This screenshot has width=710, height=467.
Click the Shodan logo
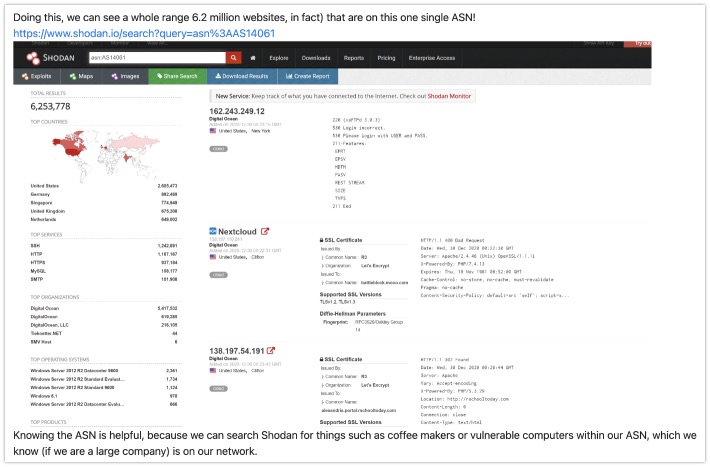pos(50,58)
